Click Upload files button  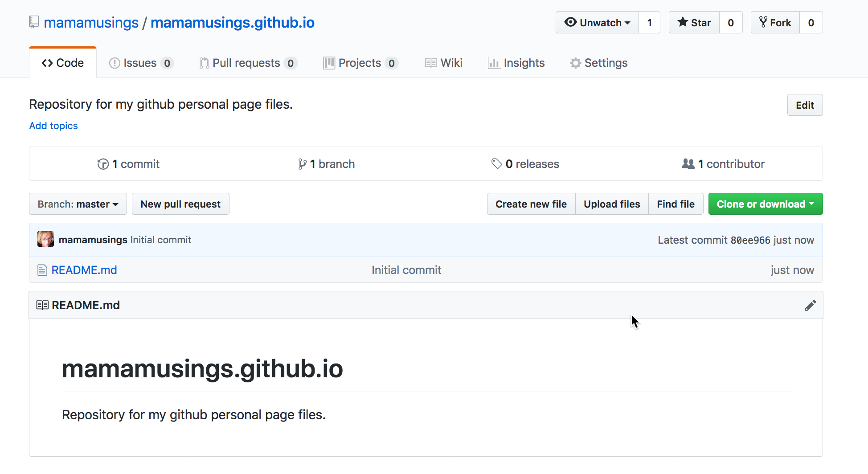(x=612, y=204)
